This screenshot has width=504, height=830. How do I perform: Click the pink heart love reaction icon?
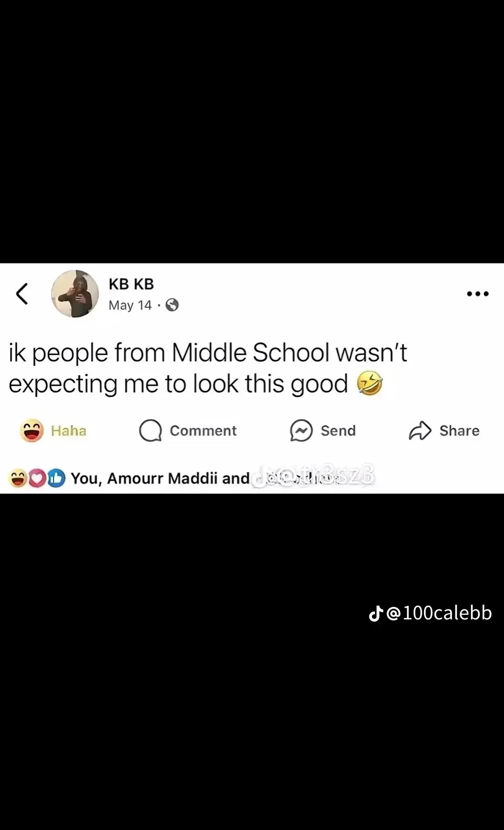(37, 478)
